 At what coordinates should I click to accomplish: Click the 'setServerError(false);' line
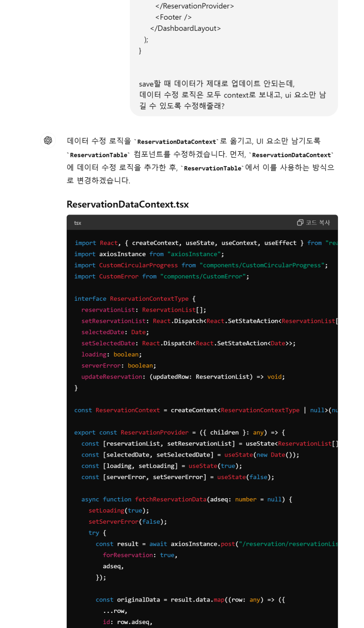[128, 522]
